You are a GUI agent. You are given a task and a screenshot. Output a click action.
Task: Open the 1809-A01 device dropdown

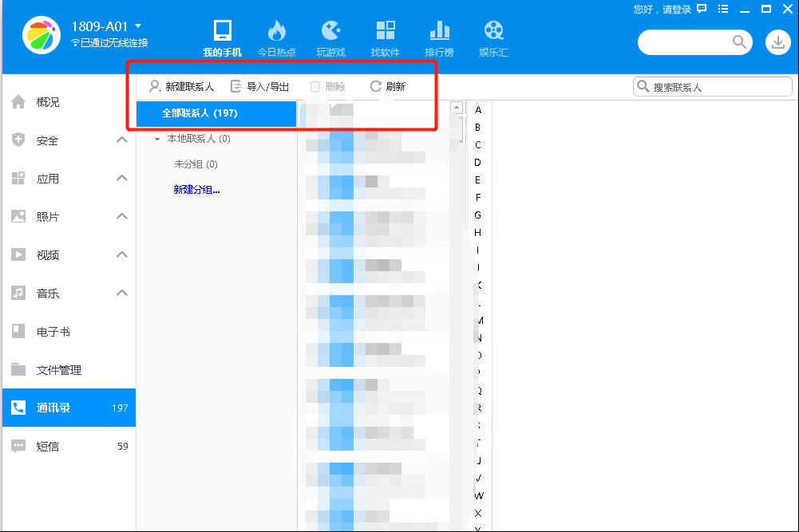click(x=138, y=26)
